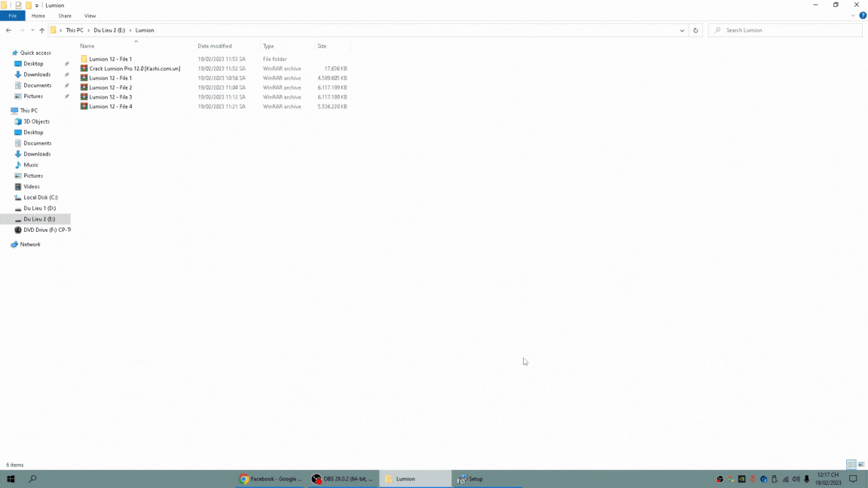Open the Properties quick access toolbar icon
This screenshot has height=488, width=868.
pyautogui.click(x=18, y=5)
